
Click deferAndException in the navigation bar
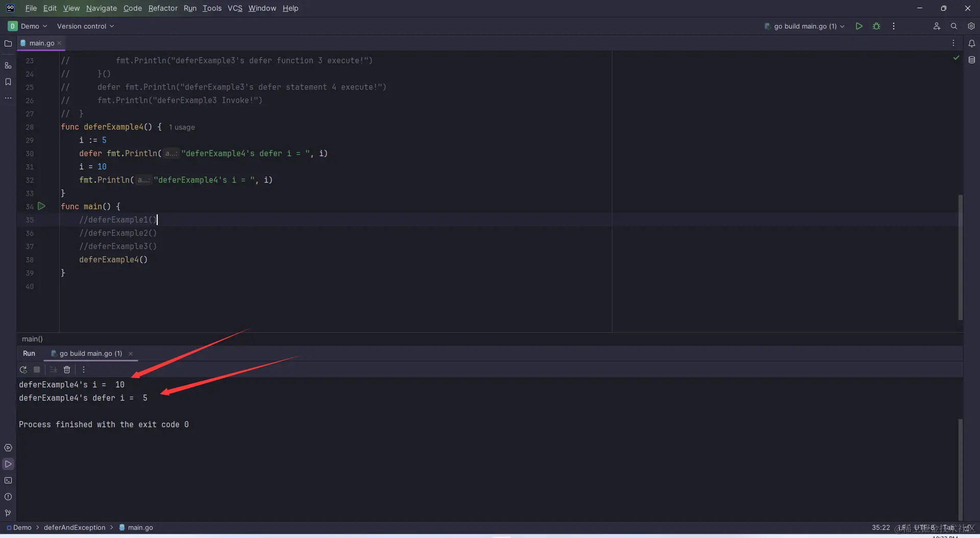point(75,527)
